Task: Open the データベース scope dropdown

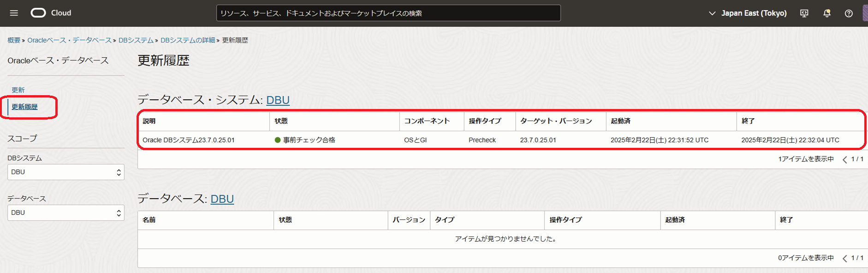Action: (66, 212)
